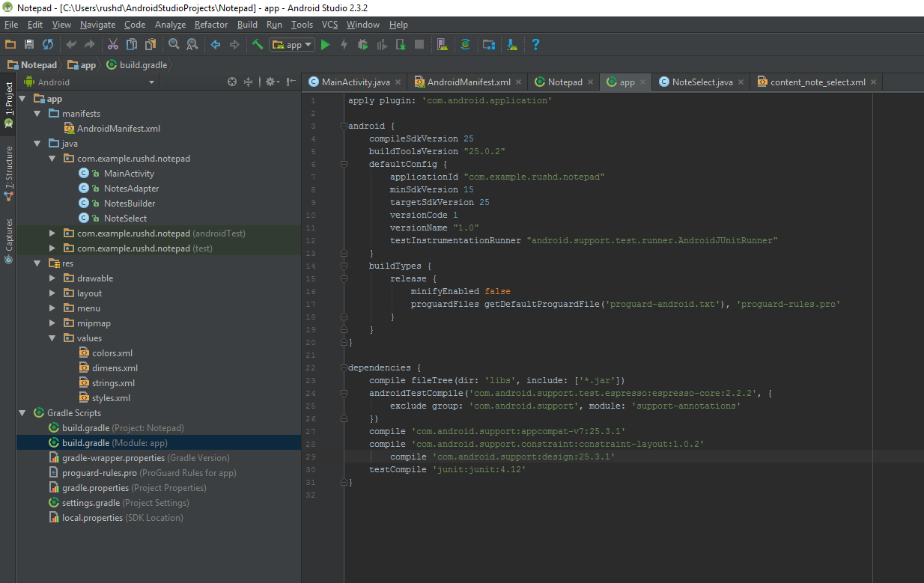Run the app with the green play icon
Viewport: 924px width, 583px height.
click(x=325, y=45)
